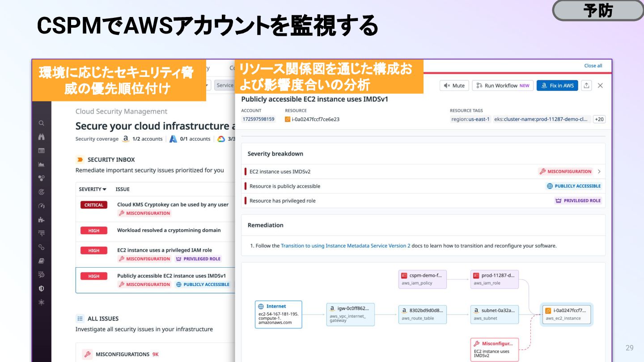Close the finding side panel with X
Viewport: 644px width, 362px height.
(x=600, y=85)
